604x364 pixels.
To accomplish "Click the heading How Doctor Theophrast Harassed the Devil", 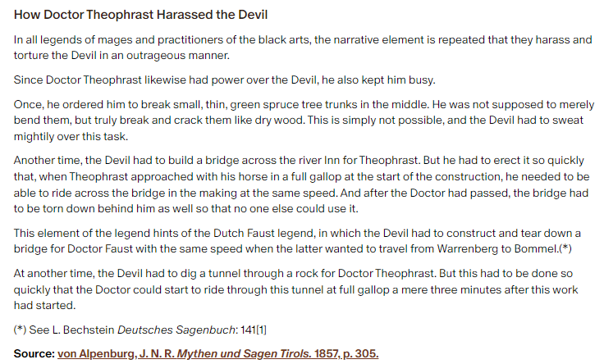I will [x=140, y=15].
